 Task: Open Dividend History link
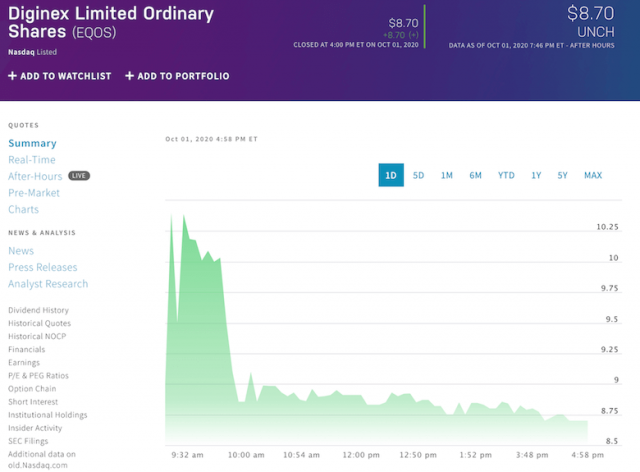click(39, 310)
